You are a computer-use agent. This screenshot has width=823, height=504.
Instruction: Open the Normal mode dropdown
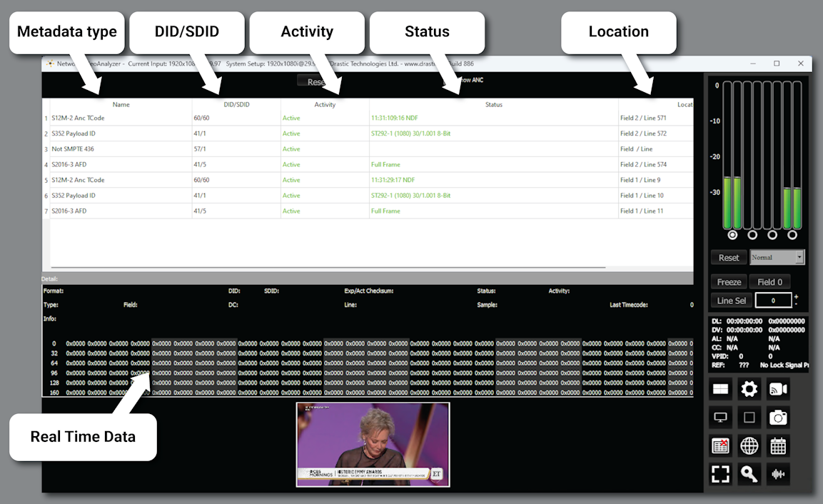[799, 258]
